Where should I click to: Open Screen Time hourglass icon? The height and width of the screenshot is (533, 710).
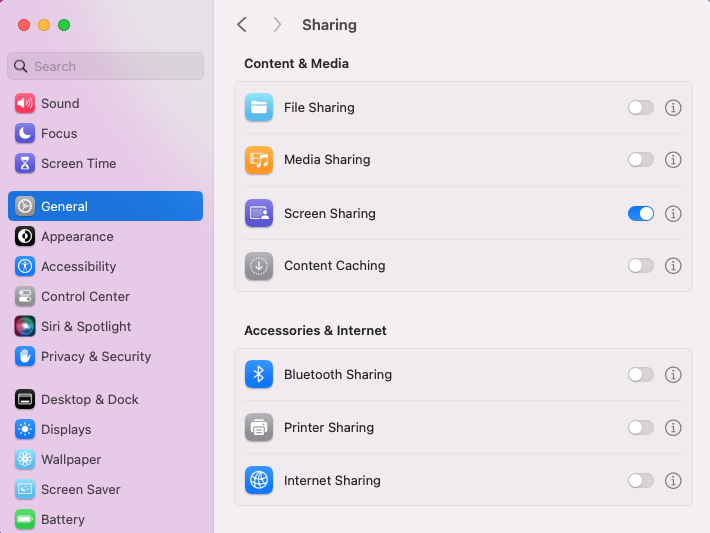click(25, 163)
